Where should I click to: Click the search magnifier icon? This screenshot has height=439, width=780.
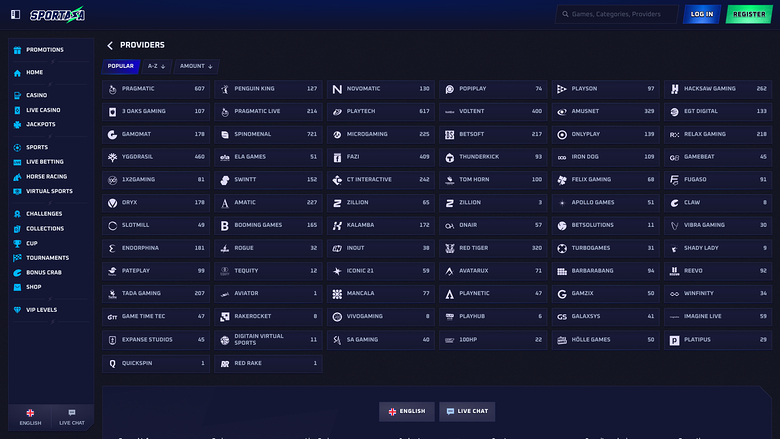[x=565, y=14]
